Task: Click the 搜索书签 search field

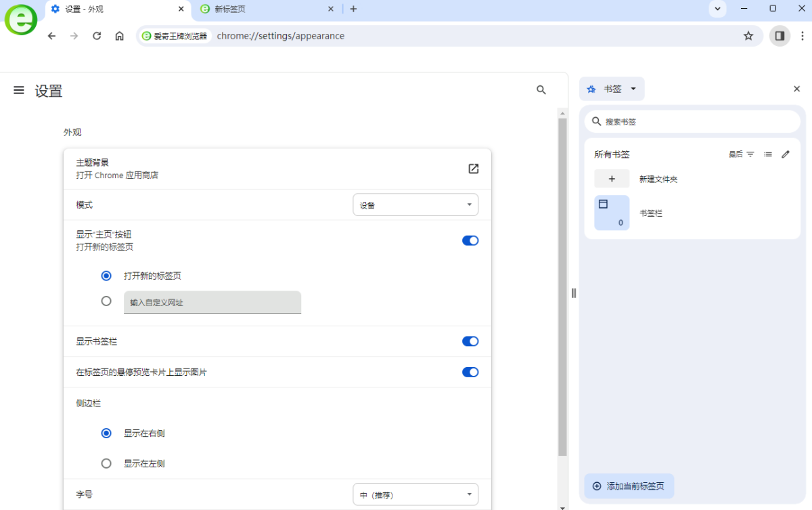Action: pyautogui.click(x=692, y=121)
